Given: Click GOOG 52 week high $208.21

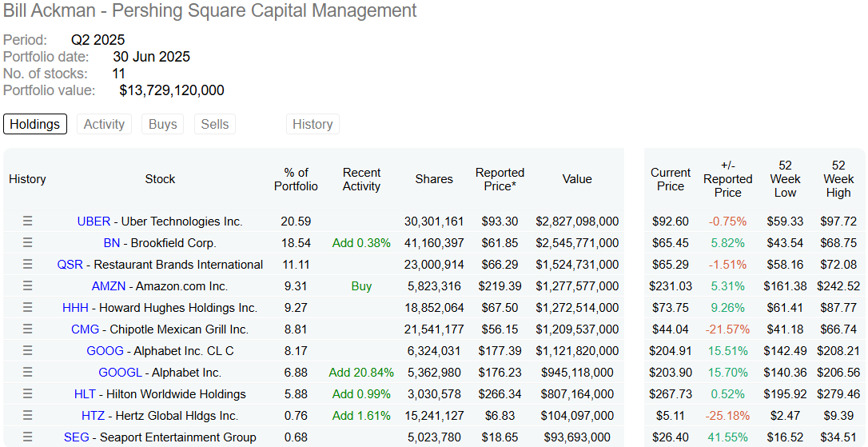Looking at the screenshot, I should (x=838, y=351).
